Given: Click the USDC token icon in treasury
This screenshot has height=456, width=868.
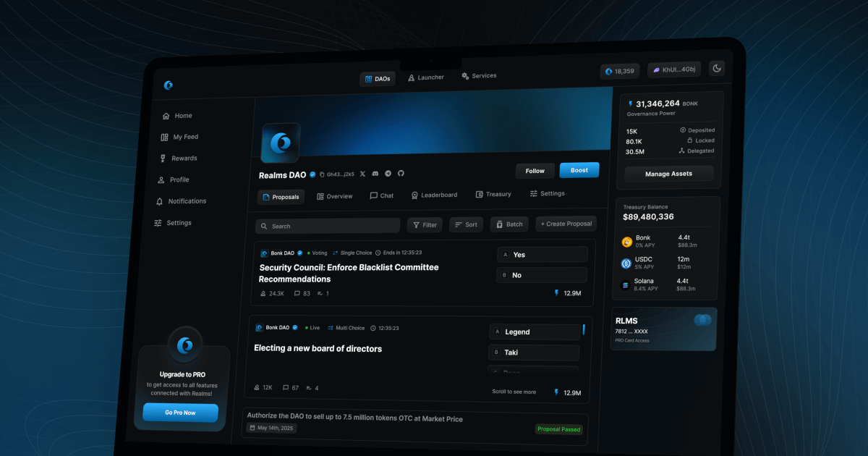Looking at the screenshot, I should (626, 263).
